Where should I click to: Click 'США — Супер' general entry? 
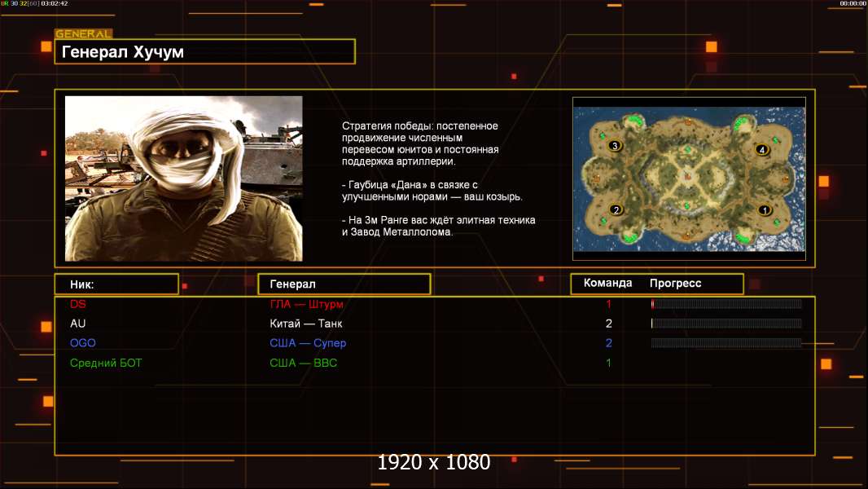point(308,343)
